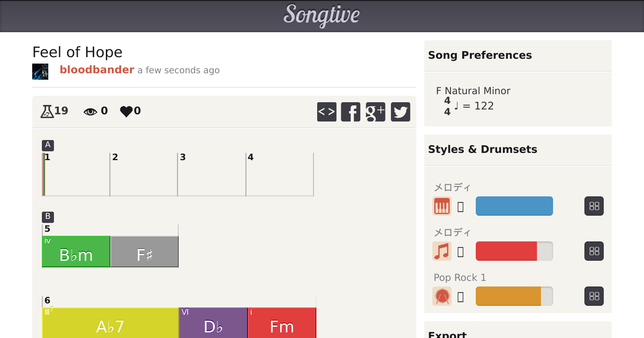Adjust the orange Pop Rock 1 volume slider
The image size is (644, 338).
coord(514,297)
